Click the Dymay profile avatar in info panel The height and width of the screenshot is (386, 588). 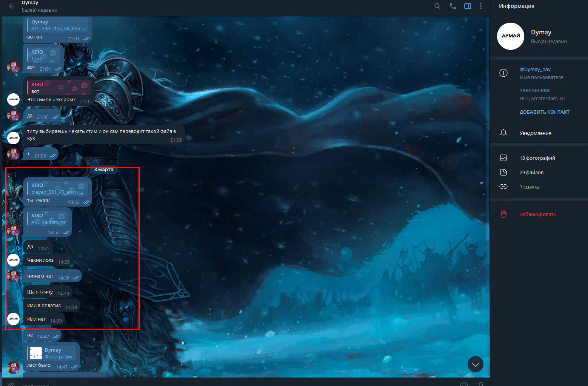pyautogui.click(x=511, y=36)
